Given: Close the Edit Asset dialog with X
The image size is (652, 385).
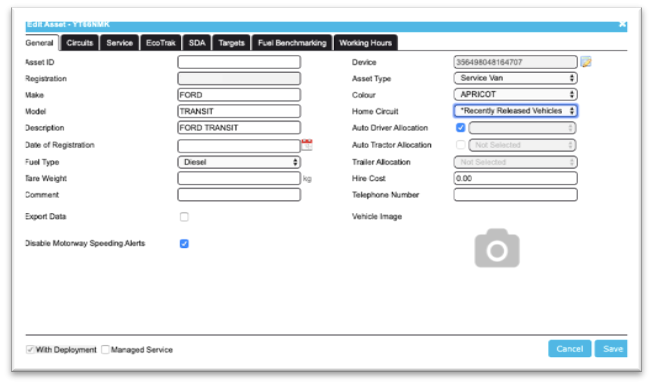Looking at the screenshot, I should coord(622,24).
